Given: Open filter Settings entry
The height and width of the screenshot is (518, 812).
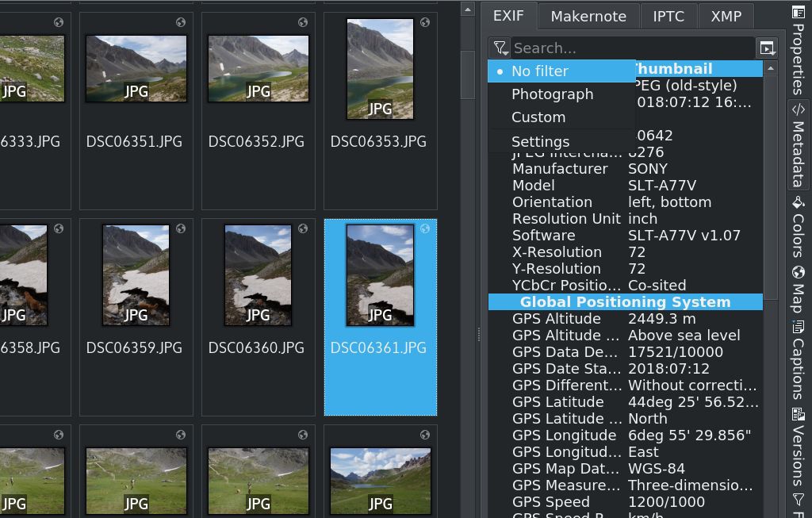Looking at the screenshot, I should coord(561,141).
